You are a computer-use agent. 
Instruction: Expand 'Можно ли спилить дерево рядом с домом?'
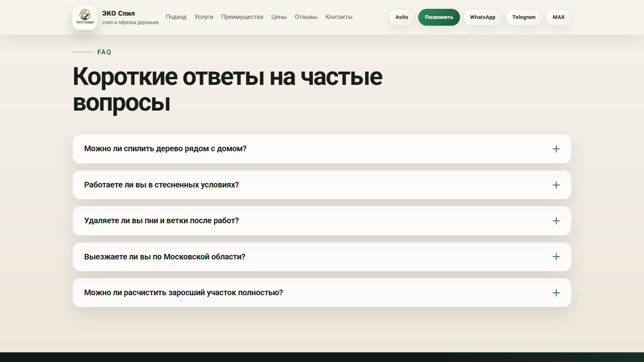pyautogui.click(x=322, y=149)
